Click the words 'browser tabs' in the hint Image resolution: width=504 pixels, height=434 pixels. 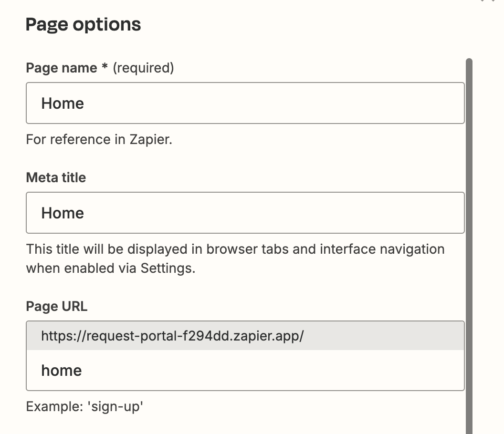(x=248, y=249)
